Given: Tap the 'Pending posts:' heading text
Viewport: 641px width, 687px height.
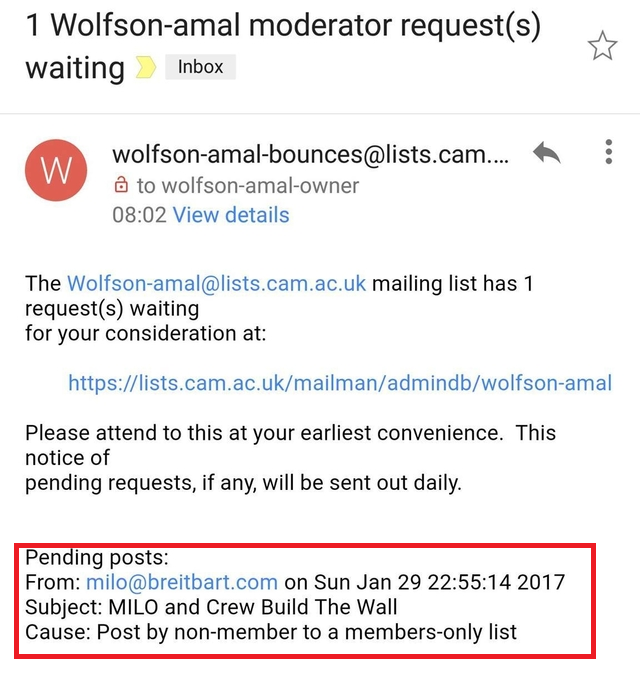Looking at the screenshot, I should [97, 558].
